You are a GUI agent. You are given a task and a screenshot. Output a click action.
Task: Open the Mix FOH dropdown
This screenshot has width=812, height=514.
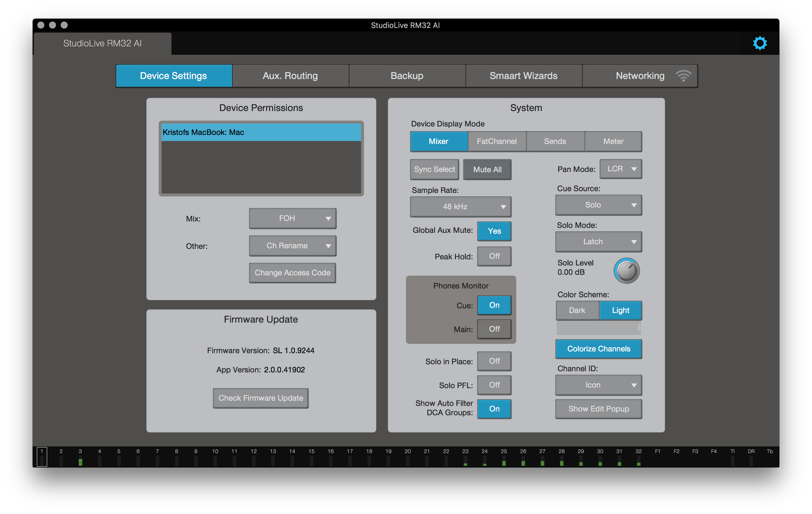click(x=293, y=219)
